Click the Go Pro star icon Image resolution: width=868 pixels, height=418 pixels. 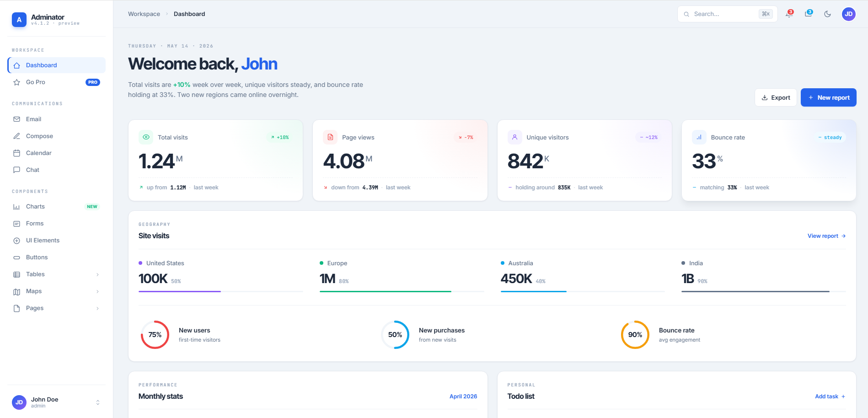[17, 82]
